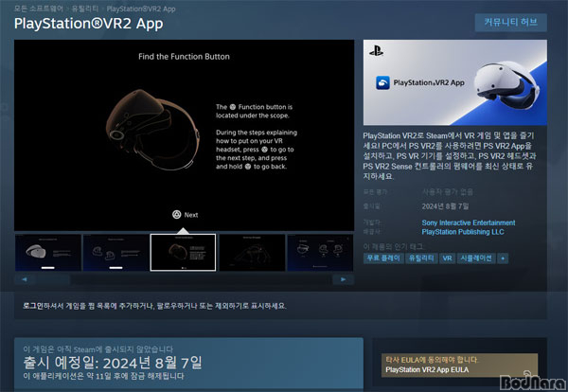568x392 pixels.
Task: Click the screenshot strip scrollbar handle
Action: (52, 279)
